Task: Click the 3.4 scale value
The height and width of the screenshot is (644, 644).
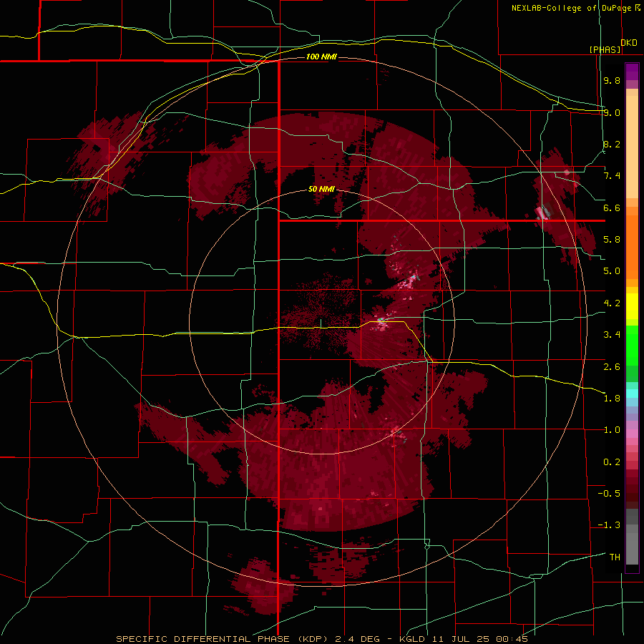Action: pos(612,335)
